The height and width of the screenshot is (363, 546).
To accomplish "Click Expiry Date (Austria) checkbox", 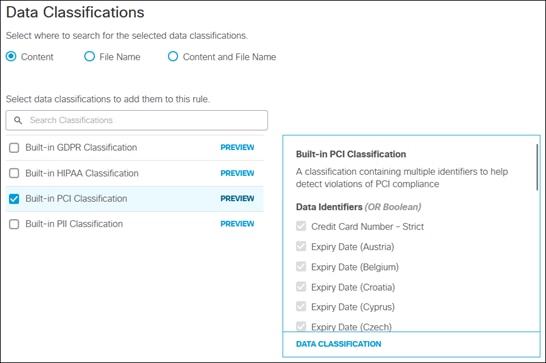I will (301, 247).
